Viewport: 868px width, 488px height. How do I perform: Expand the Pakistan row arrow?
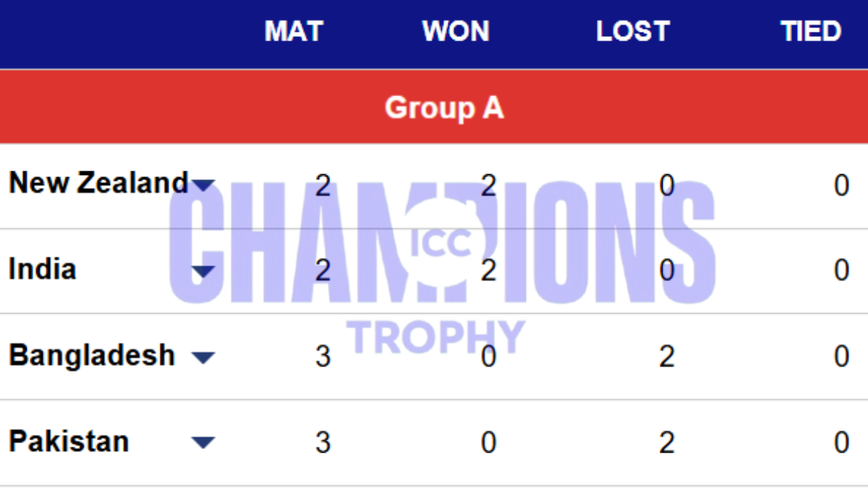pyautogui.click(x=204, y=442)
